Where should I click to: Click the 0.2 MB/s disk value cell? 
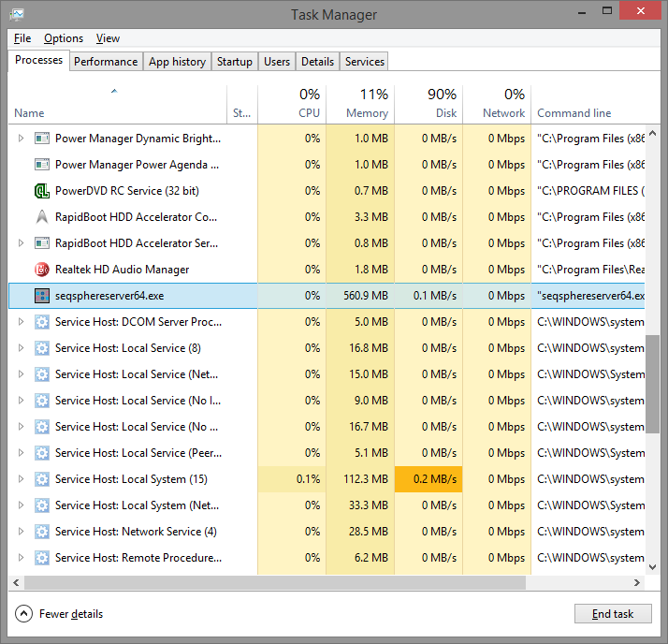(x=428, y=479)
